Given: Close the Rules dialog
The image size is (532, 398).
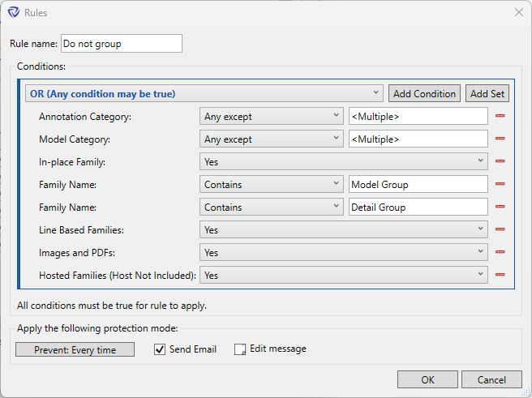Looking at the screenshot, I should 519,12.
